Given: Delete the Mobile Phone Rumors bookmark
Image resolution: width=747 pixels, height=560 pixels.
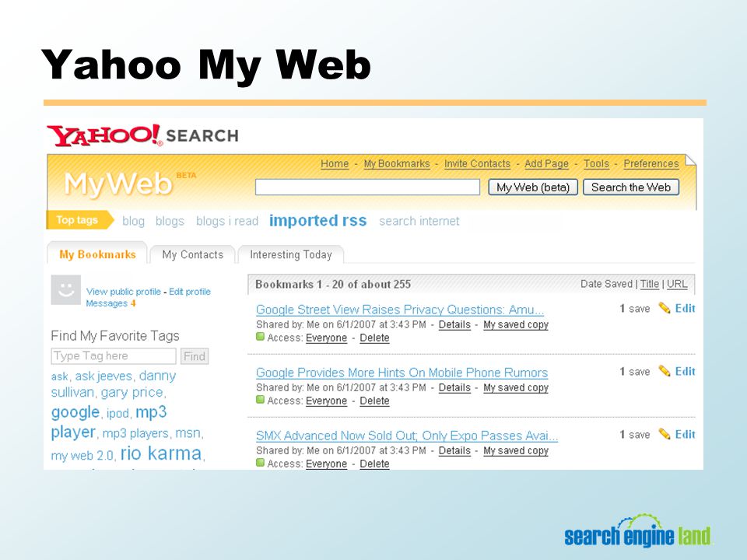Looking at the screenshot, I should [x=374, y=401].
